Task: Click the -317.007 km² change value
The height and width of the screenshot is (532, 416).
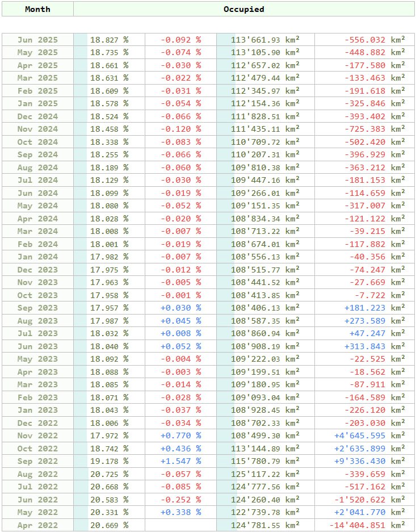Action: click(375, 206)
